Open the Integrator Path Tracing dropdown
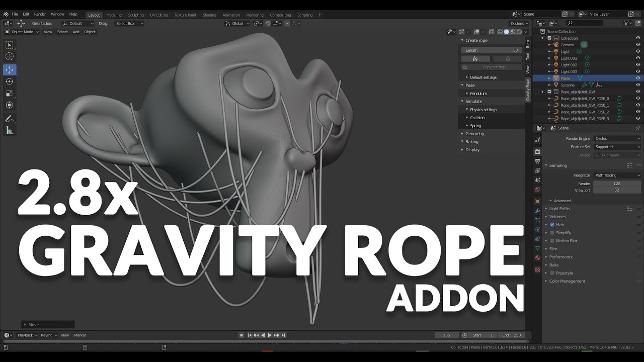644x362 pixels. pyautogui.click(x=617, y=175)
